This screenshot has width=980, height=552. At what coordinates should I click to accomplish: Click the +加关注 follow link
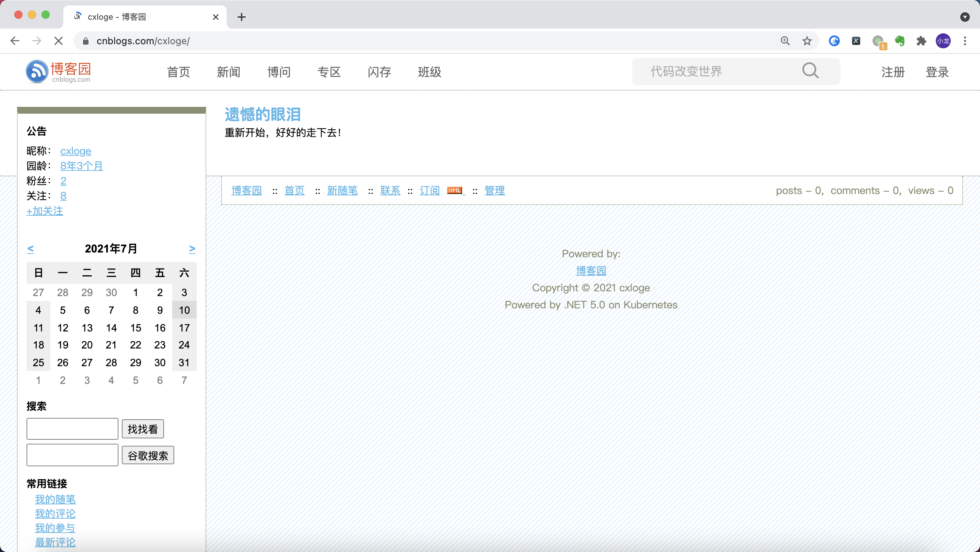coord(45,211)
